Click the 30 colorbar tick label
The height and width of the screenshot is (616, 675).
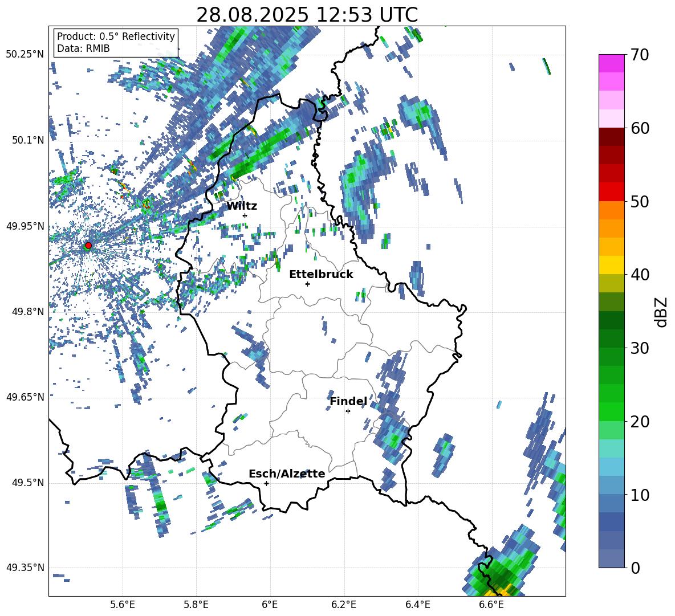640,348
